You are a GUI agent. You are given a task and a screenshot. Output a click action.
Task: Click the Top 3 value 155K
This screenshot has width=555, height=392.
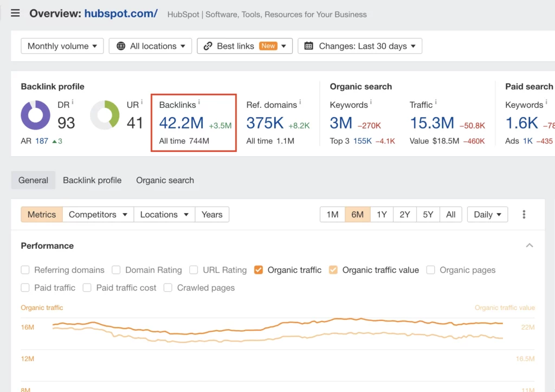[363, 141]
